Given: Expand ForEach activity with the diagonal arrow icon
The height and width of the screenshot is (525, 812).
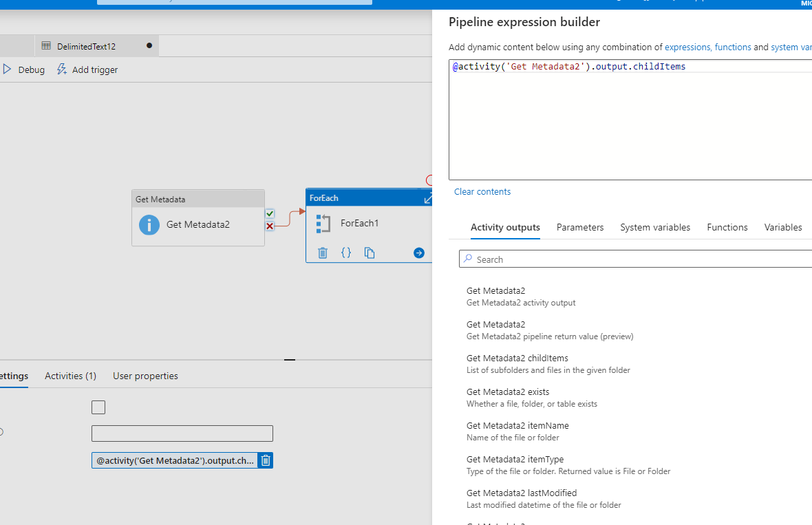Looking at the screenshot, I should 428,198.
